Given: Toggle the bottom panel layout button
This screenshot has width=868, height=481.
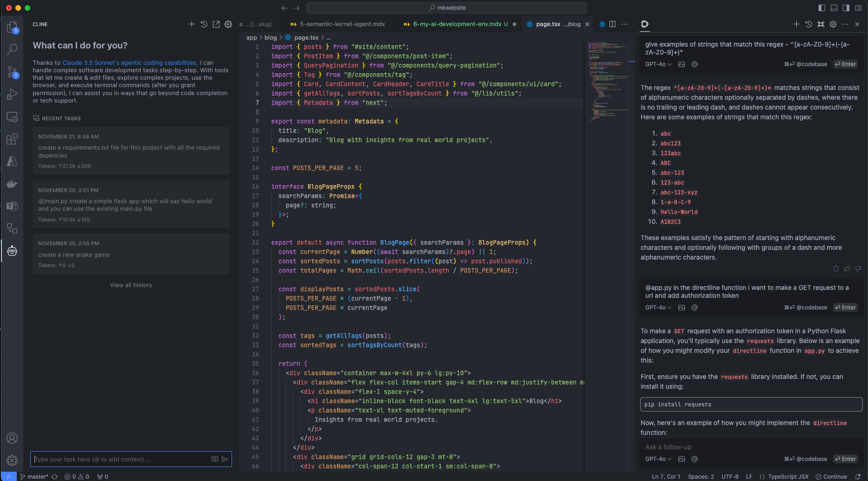Looking at the screenshot, I should tap(834, 8).
